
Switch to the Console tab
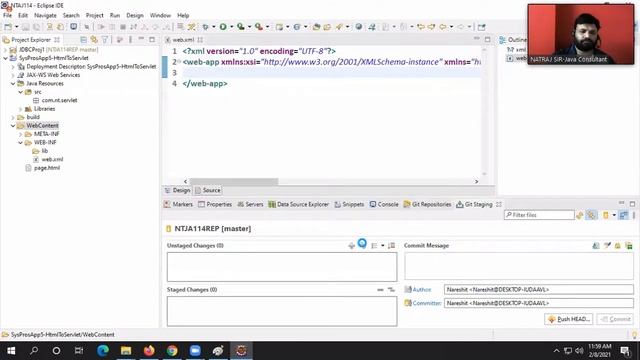pos(384,204)
